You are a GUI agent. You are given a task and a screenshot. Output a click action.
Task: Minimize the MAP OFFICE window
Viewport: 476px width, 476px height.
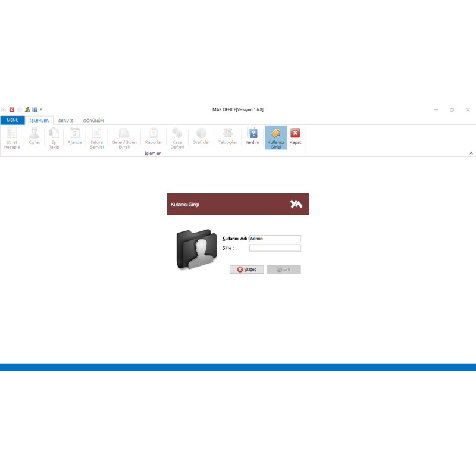click(x=436, y=110)
